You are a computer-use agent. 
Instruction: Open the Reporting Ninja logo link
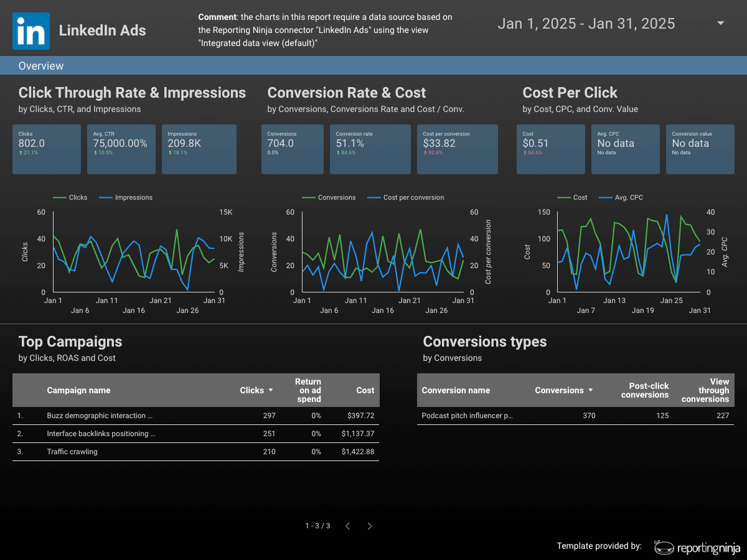[697, 547]
